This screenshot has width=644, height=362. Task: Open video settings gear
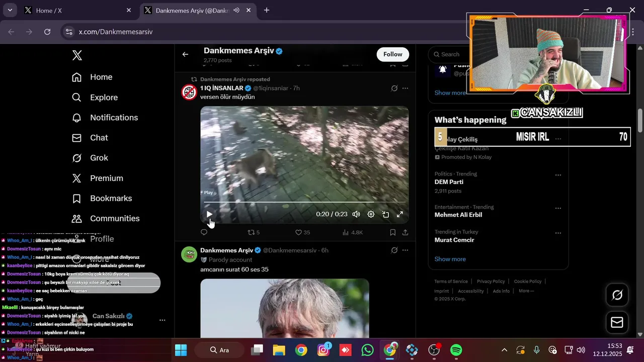(x=371, y=214)
